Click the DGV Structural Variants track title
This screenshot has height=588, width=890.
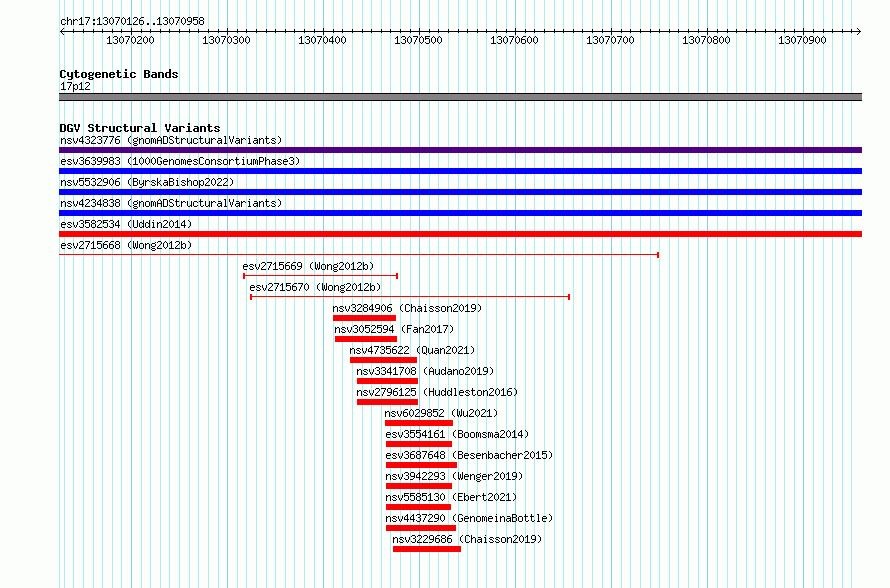tap(140, 128)
